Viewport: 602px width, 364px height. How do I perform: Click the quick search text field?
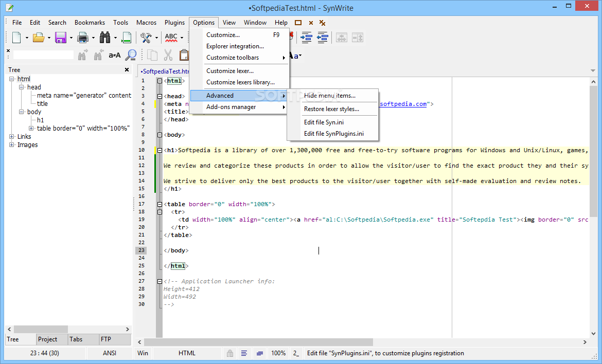(x=43, y=55)
